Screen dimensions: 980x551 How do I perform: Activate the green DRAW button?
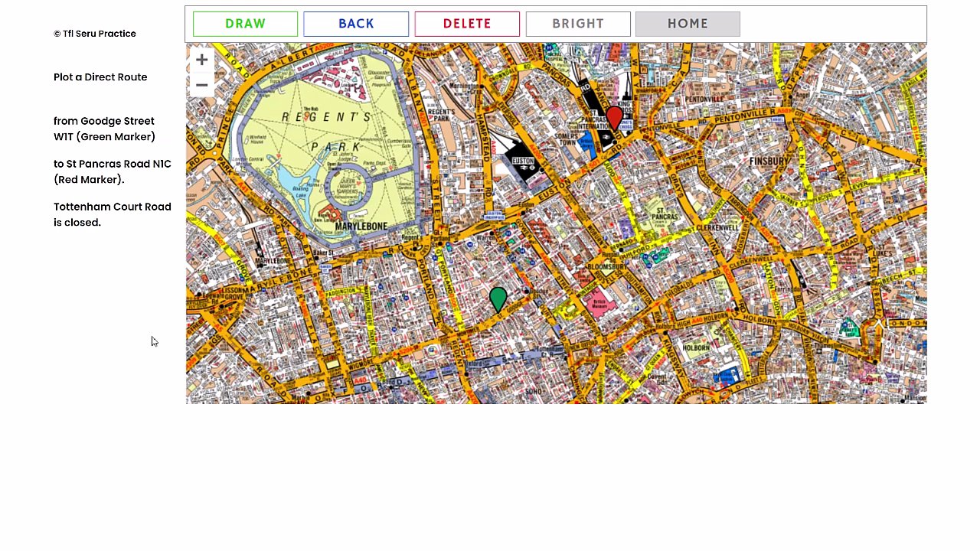pos(245,24)
